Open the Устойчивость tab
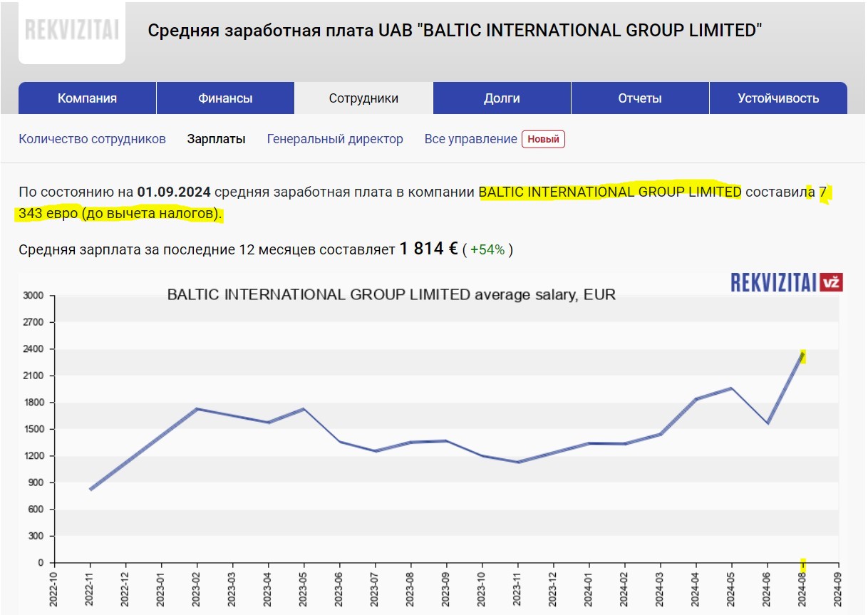The height and width of the screenshot is (615, 868). point(778,98)
